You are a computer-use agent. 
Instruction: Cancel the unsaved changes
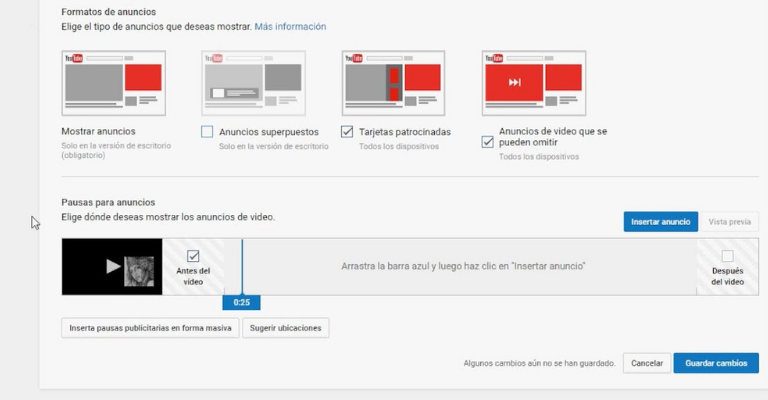[647, 363]
